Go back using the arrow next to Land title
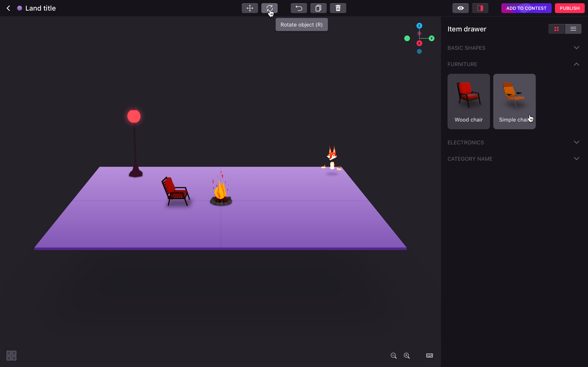 (9, 8)
